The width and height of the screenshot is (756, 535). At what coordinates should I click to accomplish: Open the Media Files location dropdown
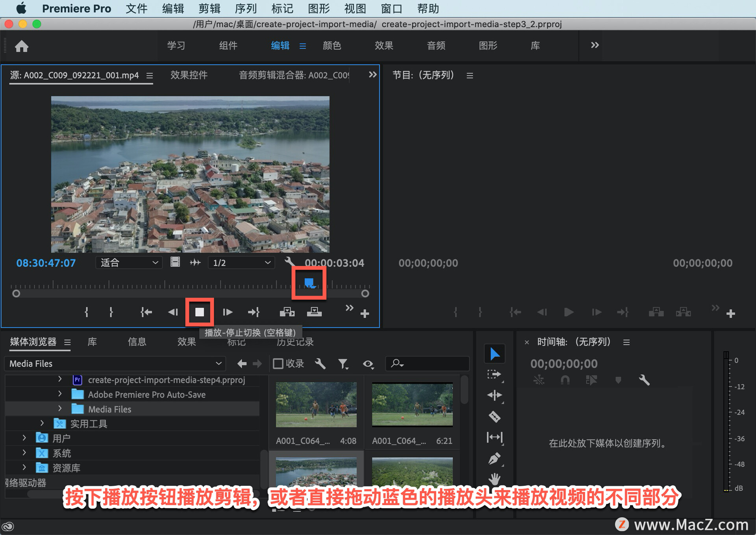[x=115, y=364]
